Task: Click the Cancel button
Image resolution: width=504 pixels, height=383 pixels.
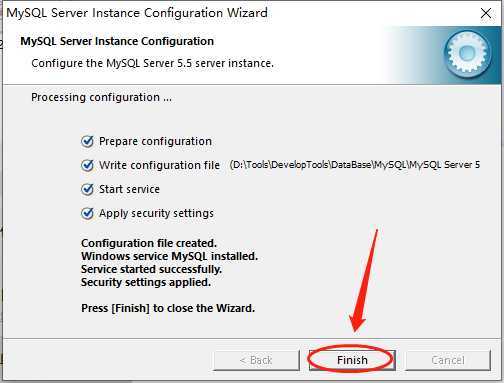Action: (448, 360)
